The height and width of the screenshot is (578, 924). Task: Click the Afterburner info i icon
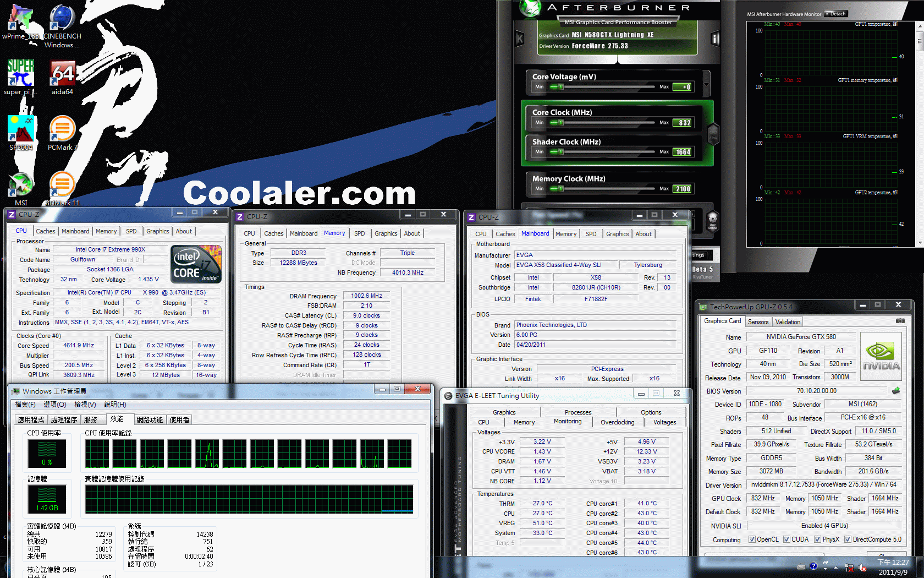tap(715, 39)
